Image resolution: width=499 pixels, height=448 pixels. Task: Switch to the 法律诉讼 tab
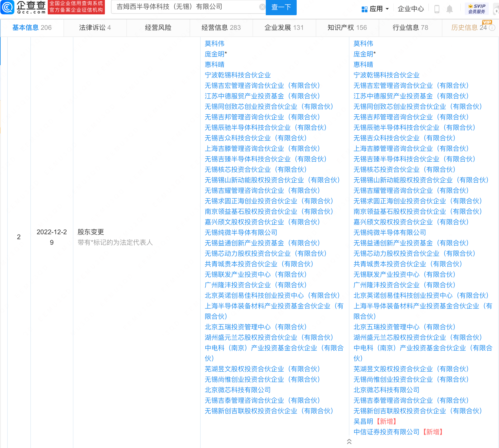[x=95, y=28]
